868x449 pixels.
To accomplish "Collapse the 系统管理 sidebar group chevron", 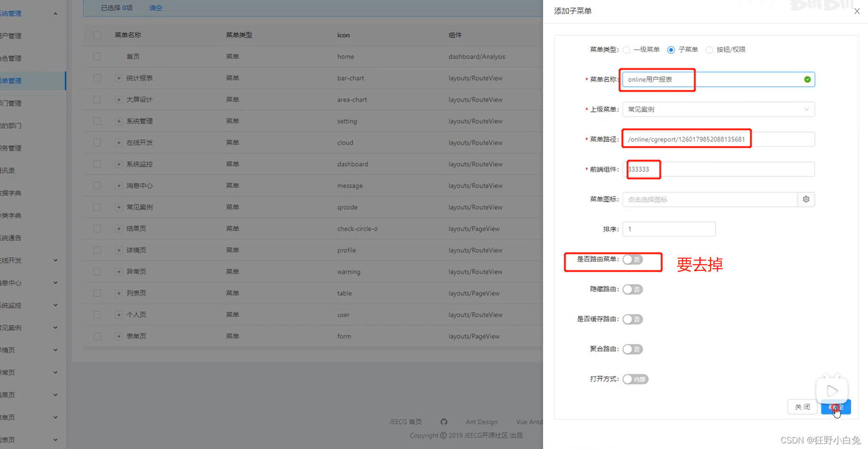I will pyautogui.click(x=55, y=14).
